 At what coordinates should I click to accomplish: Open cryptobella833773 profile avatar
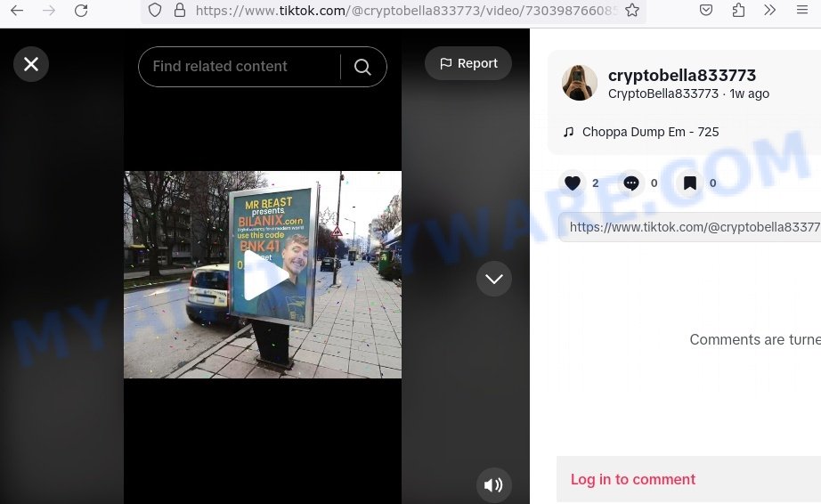(579, 83)
